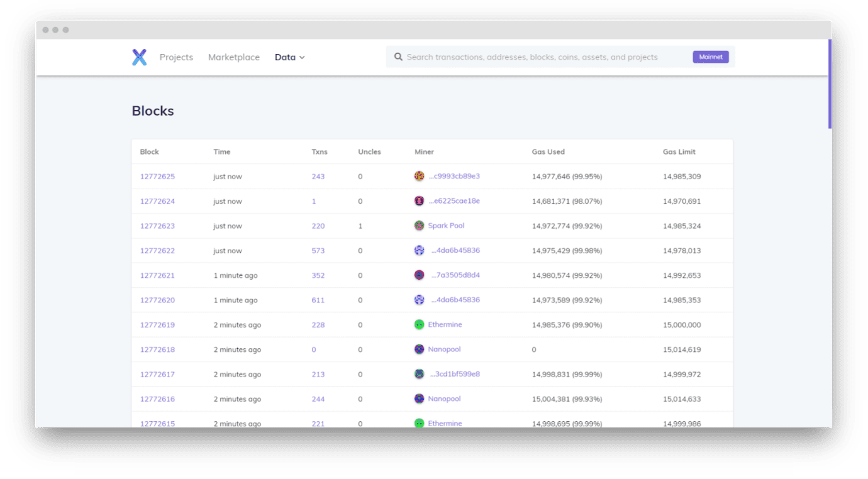Click the purple page scrollbar thumb

[830, 84]
